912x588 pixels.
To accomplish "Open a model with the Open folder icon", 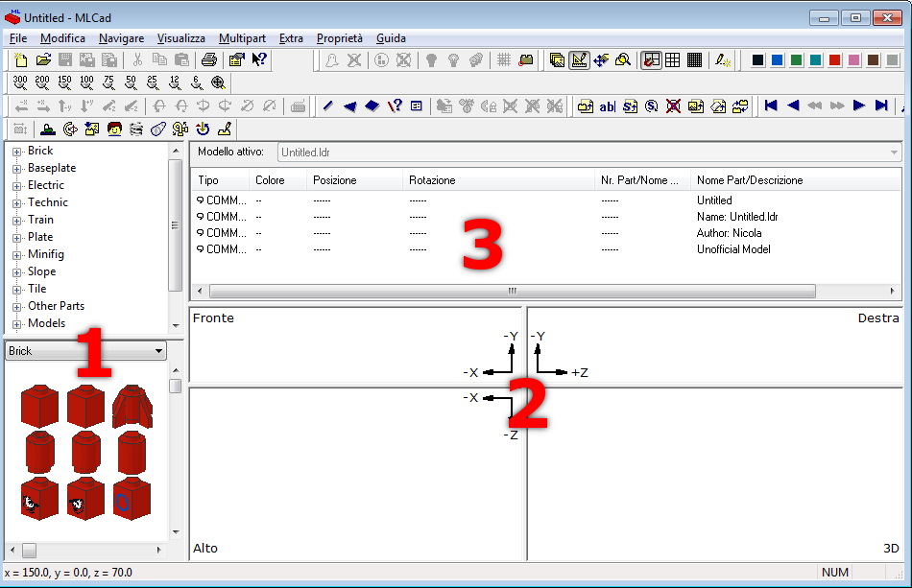I will point(43,59).
